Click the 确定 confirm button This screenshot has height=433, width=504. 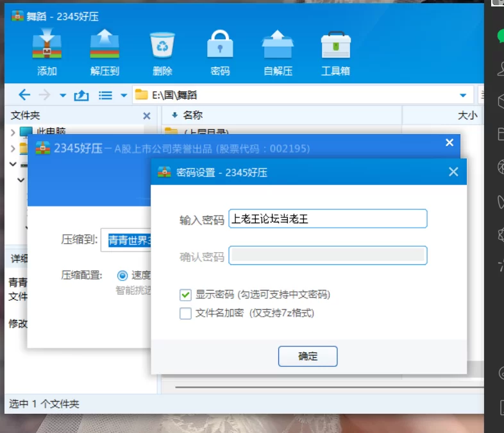[x=308, y=356]
